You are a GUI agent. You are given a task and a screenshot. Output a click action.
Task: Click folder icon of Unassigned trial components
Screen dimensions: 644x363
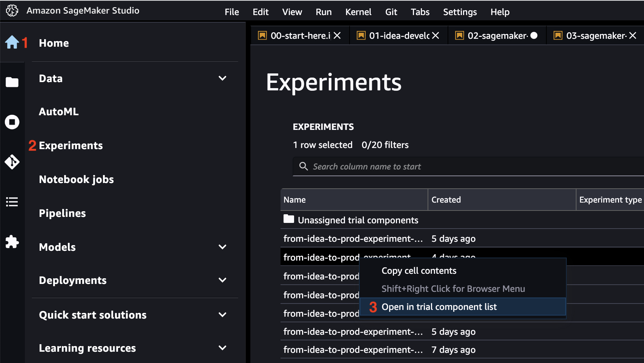(x=289, y=219)
